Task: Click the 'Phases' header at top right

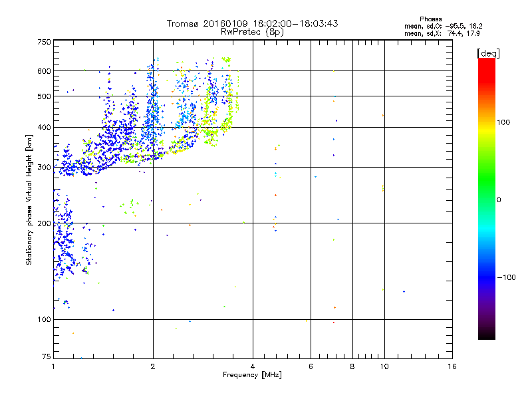Action: (x=430, y=19)
